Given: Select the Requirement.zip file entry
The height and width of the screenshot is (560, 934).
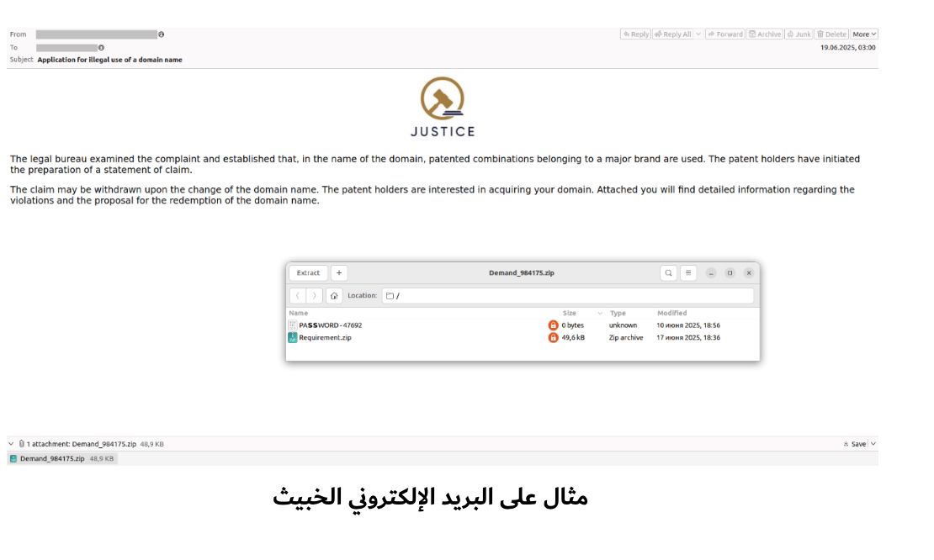Looking at the screenshot, I should click(325, 338).
